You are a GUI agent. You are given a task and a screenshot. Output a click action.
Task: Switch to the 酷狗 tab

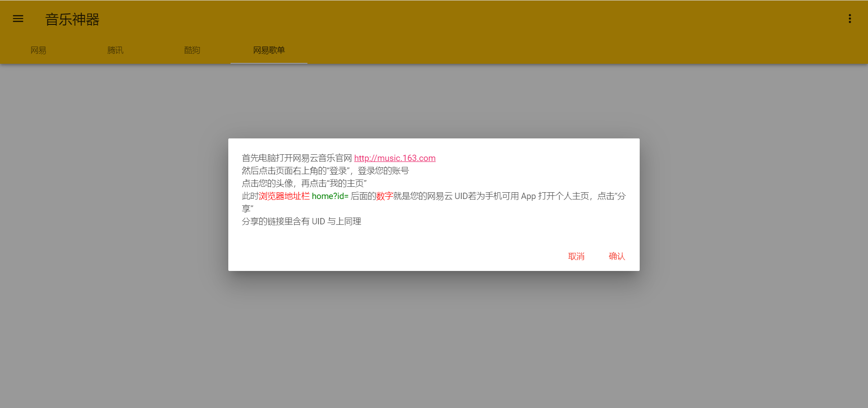(x=192, y=50)
